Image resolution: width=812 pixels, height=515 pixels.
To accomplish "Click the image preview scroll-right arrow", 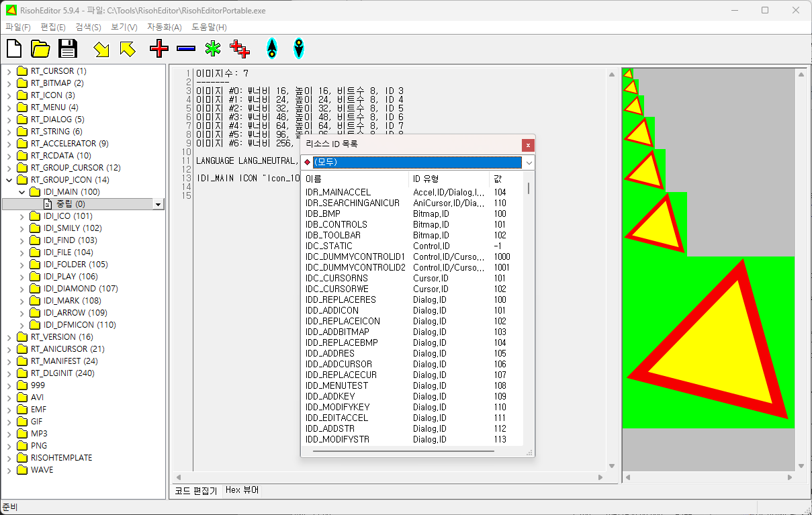I will click(790, 477).
